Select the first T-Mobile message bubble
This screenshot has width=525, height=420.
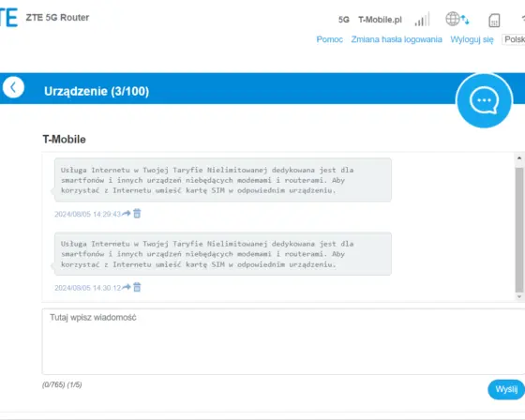[223, 180]
